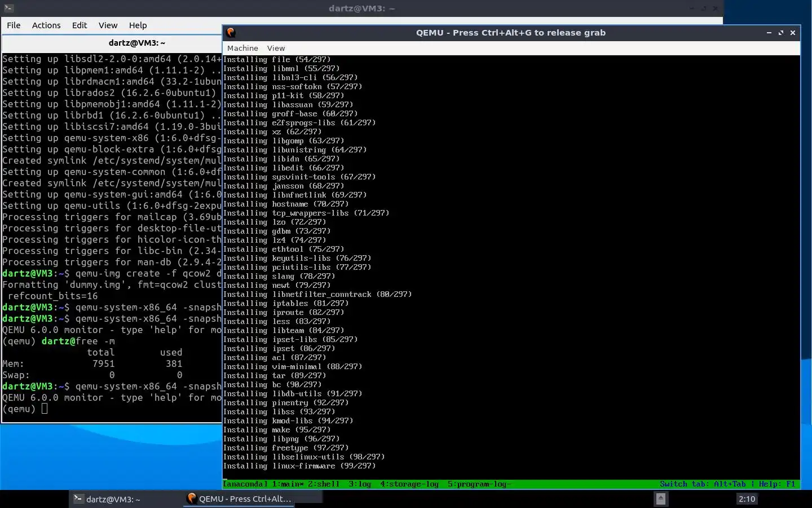Activate QEMU task button on taskbar
Screen dimensions: 812x508
coord(240,499)
